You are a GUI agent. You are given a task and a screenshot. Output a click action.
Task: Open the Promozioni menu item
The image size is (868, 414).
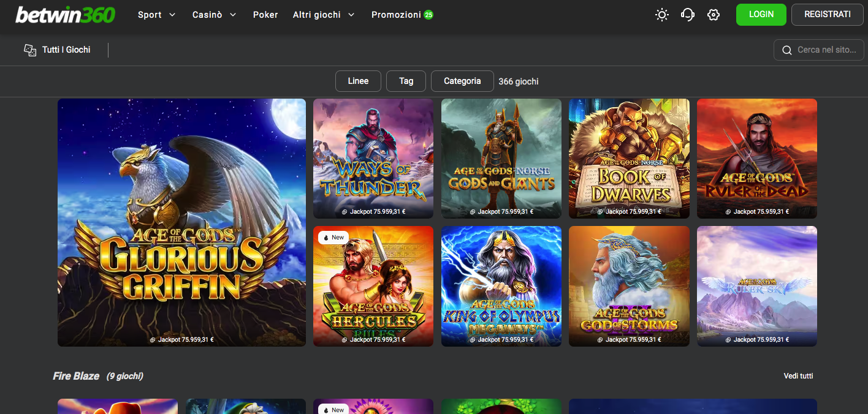(x=396, y=15)
